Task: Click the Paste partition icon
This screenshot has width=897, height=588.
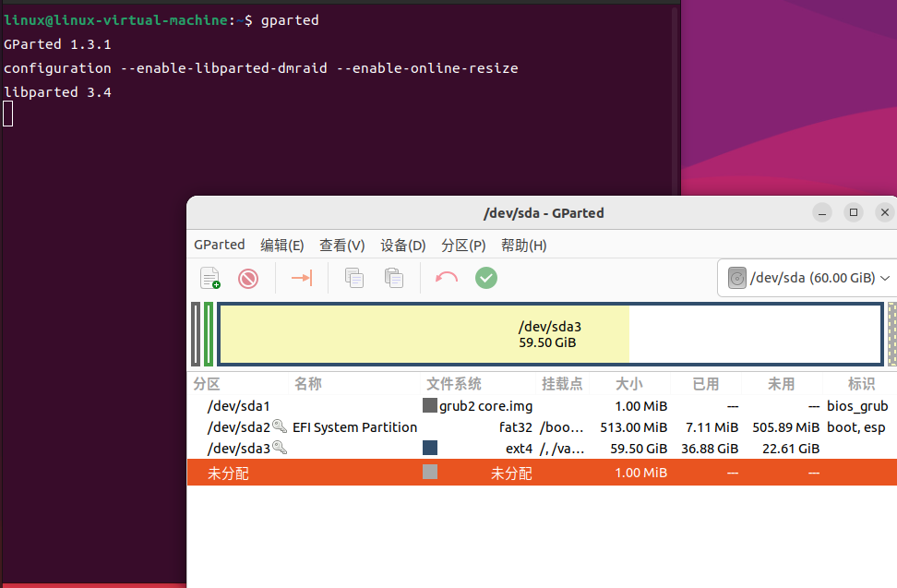Action: 393,278
